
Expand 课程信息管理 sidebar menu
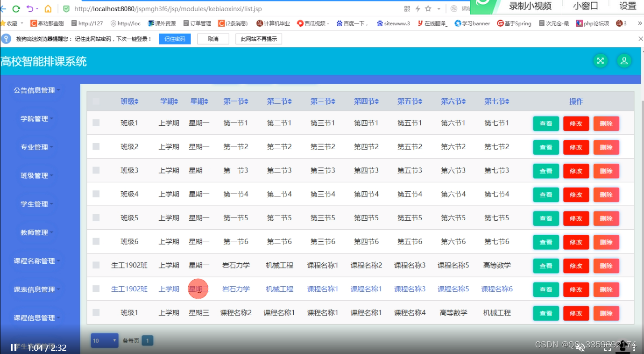pyautogui.click(x=37, y=318)
